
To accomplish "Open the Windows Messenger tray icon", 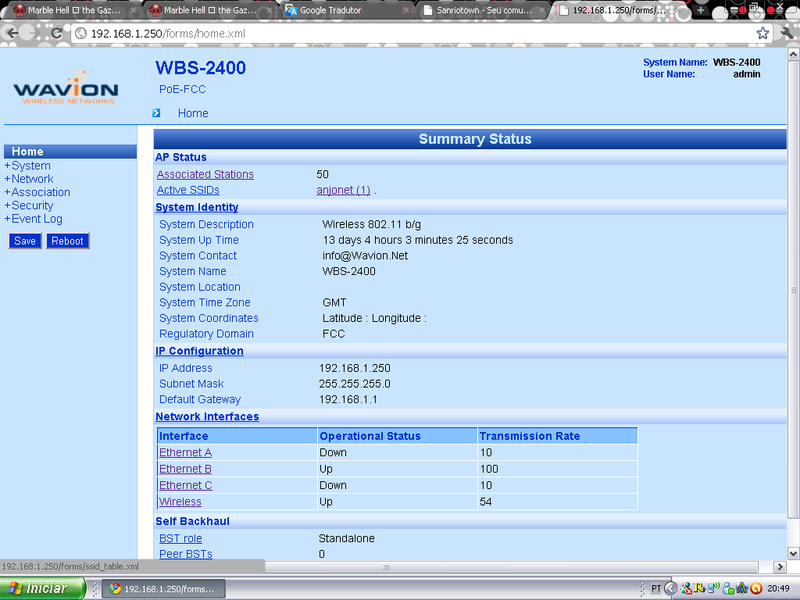I will (x=686, y=588).
